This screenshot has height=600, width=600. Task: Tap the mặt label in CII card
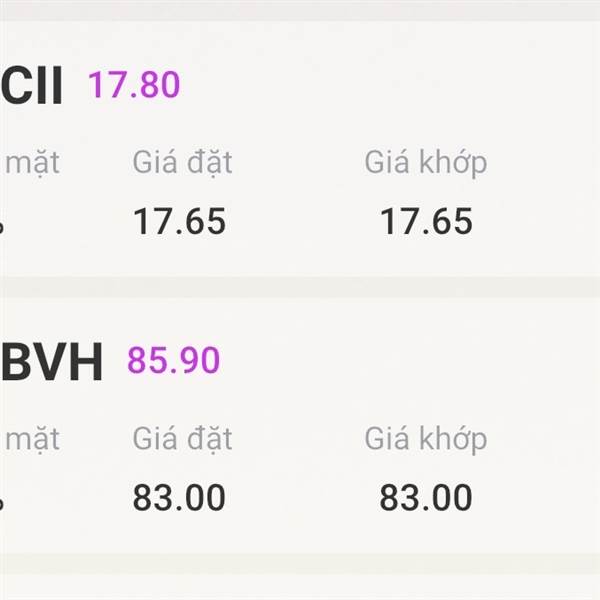[x=32, y=164]
